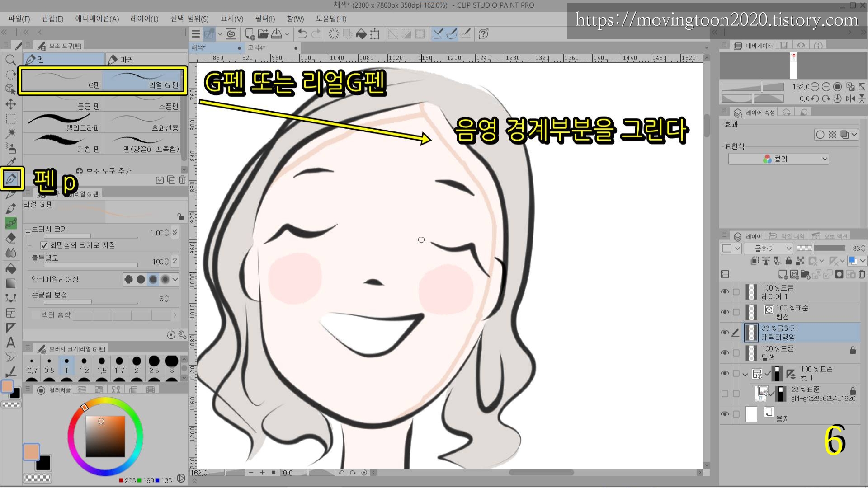
Task: Choose brush size 1.5 preset
Action: pos(102,365)
